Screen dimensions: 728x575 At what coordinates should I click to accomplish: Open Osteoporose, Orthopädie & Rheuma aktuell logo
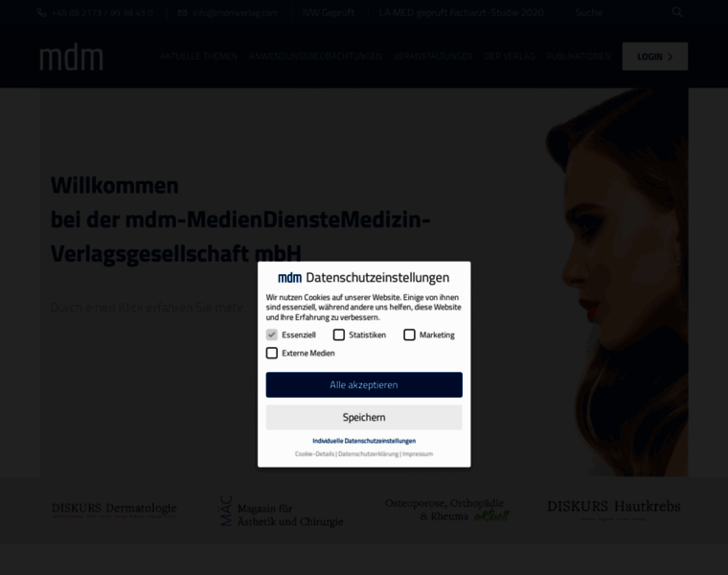[446, 510]
